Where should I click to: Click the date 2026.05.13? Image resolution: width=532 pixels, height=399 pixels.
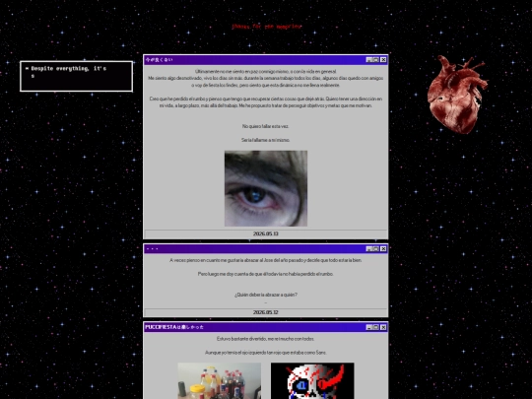[x=266, y=233]
